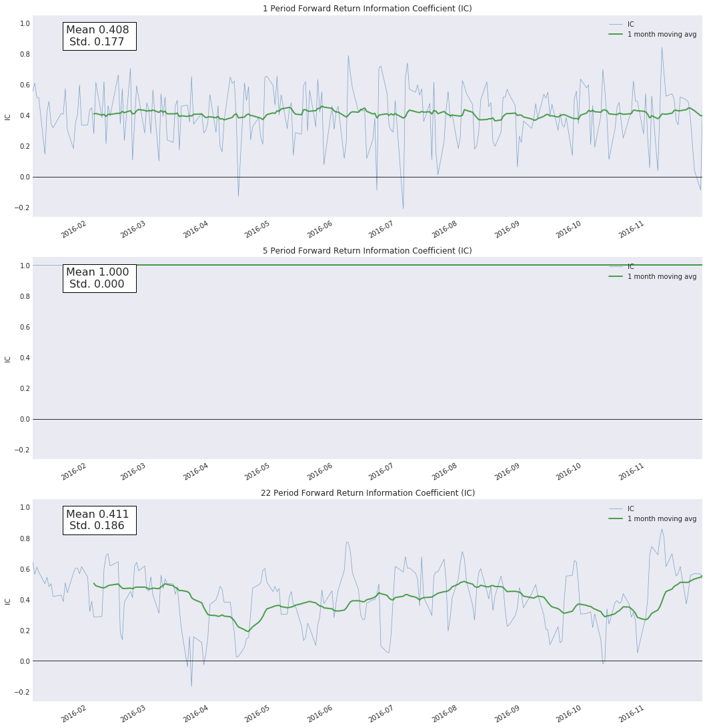
Task: Click the −0.2 y-axis tick of the bottom chart
Action: (x=22, y=692)
